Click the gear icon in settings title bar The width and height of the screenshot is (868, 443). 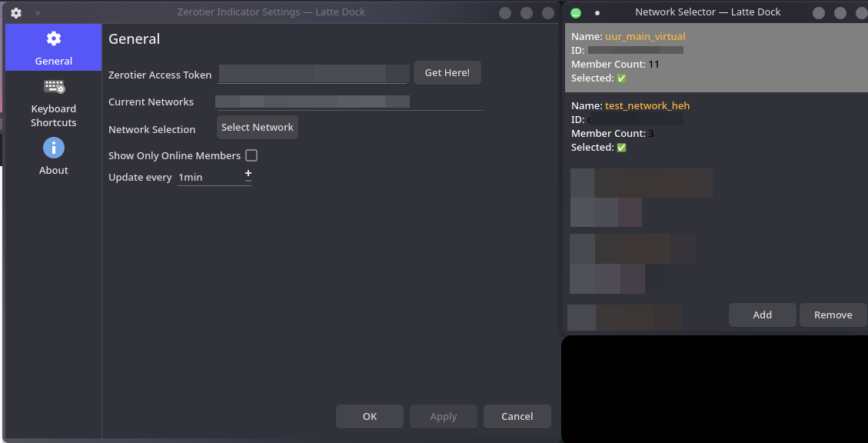16,13
